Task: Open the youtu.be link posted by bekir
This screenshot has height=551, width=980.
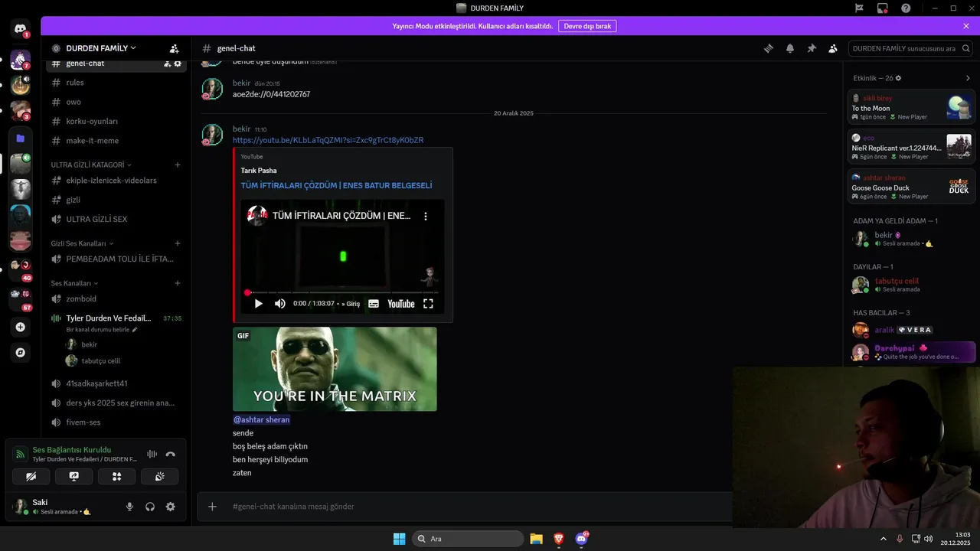Action: point(328,140)
